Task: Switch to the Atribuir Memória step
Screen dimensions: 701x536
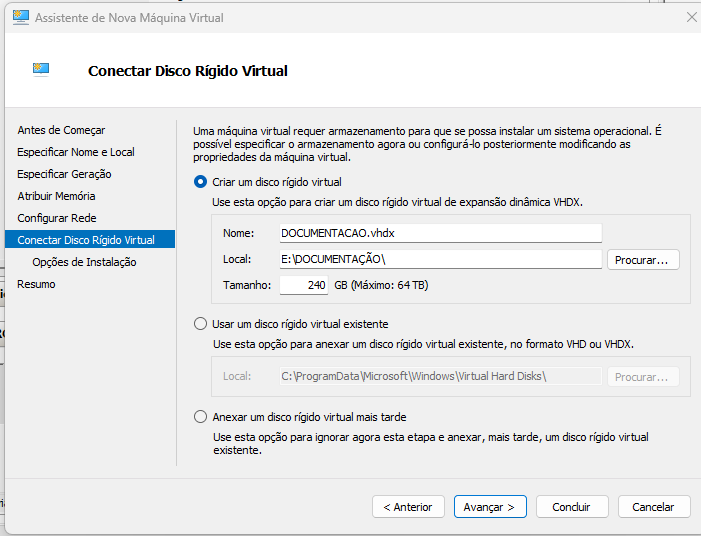Action: (x=56, y=196)
